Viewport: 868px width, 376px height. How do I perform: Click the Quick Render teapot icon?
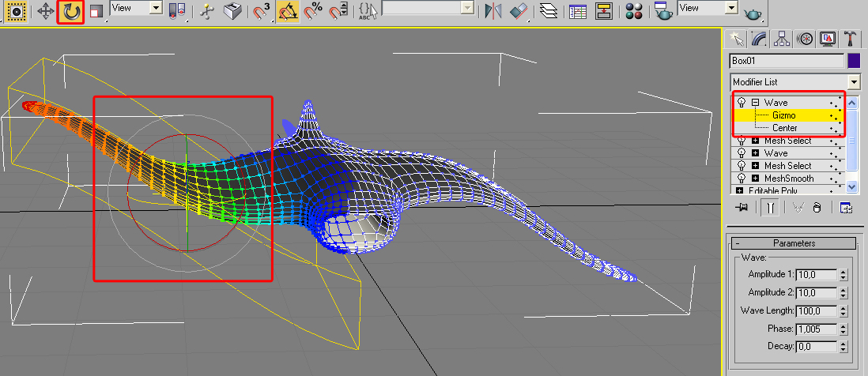coord(752,14)
